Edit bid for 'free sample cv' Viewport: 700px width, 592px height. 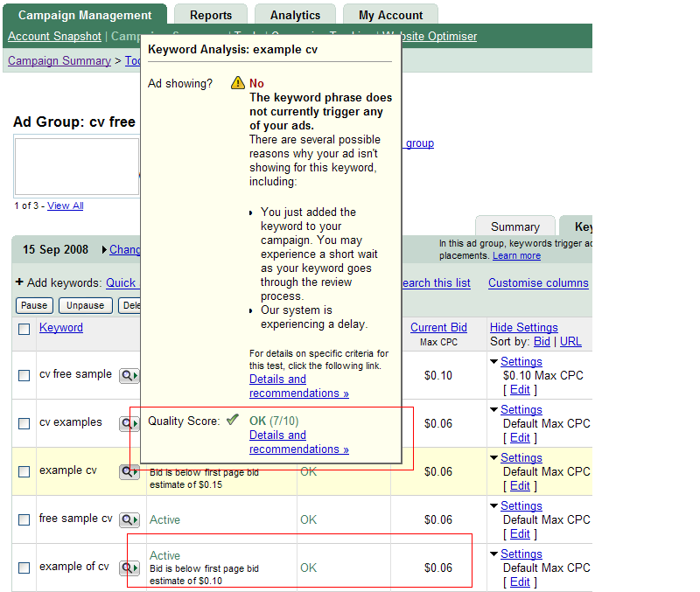point(520,534)
